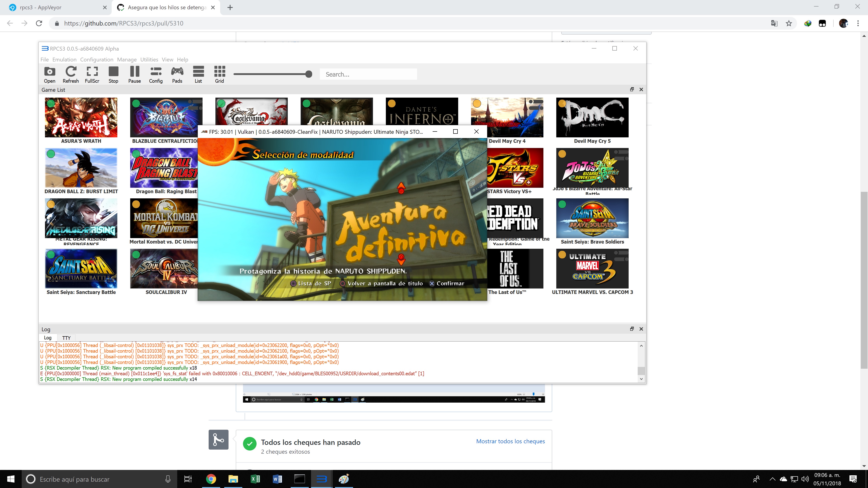Undock the Game List panel
Screen dimensions: 868x488
pos(632,90)
